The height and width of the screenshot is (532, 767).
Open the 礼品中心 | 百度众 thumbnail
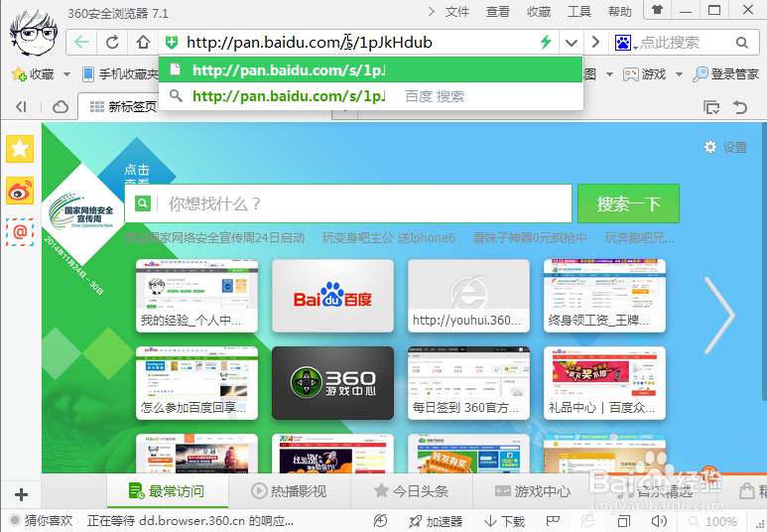(x=605, y=383)
